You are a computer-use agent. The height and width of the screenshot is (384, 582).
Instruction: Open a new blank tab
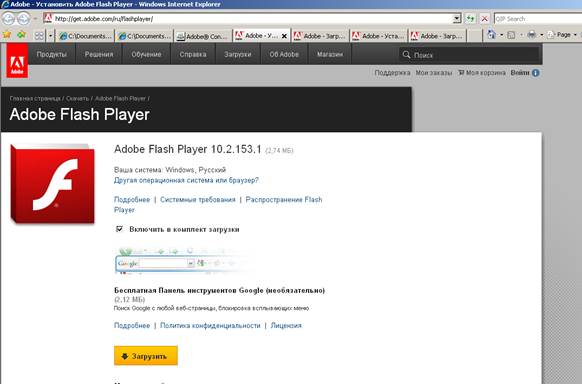coord(474,36)
